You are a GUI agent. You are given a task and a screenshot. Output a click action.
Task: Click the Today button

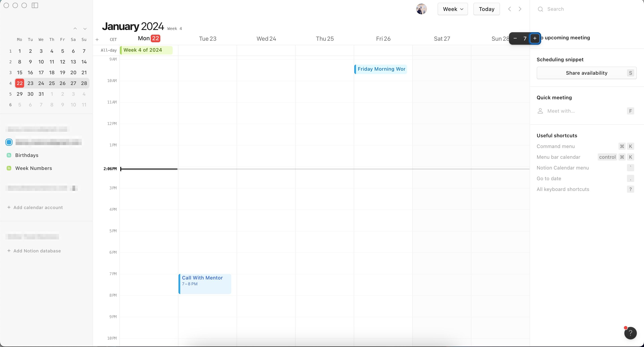click(486, 9)
